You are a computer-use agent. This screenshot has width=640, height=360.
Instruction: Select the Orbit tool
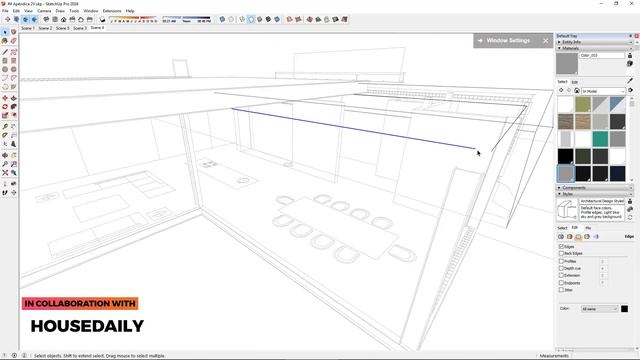coord(5,155)
